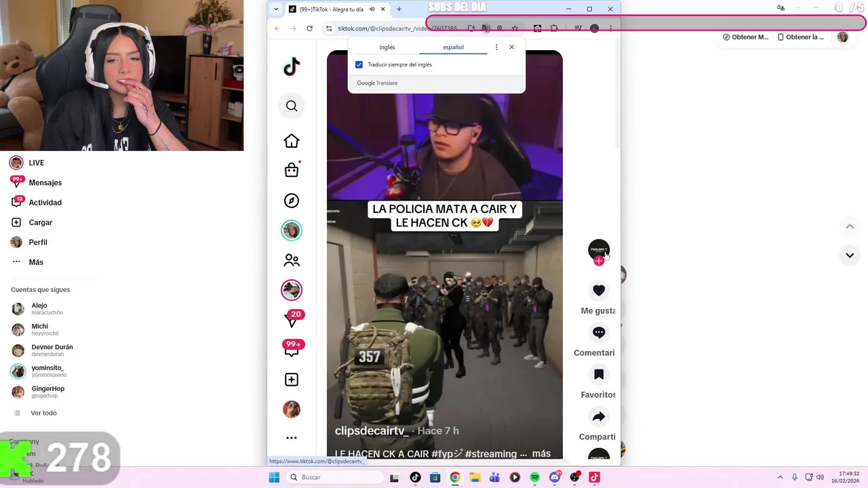868x488 pixels.
Task: Open the video comments bubble icon
Action: click(599, 332)
